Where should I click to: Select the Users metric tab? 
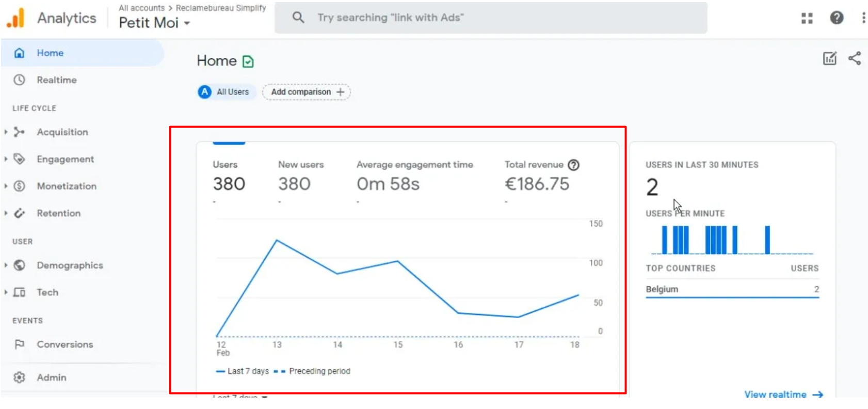point(229,176)
